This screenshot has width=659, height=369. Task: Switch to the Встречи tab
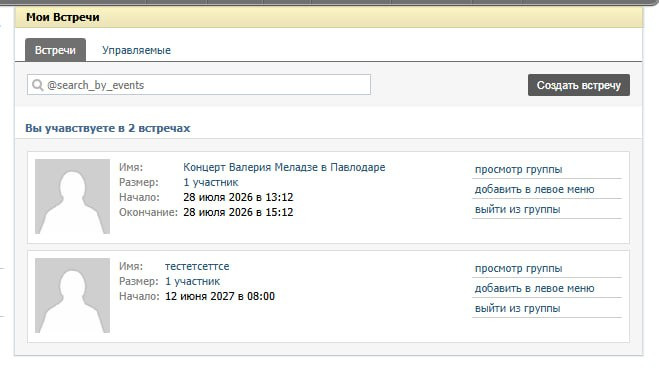click(x=55, y=50)
